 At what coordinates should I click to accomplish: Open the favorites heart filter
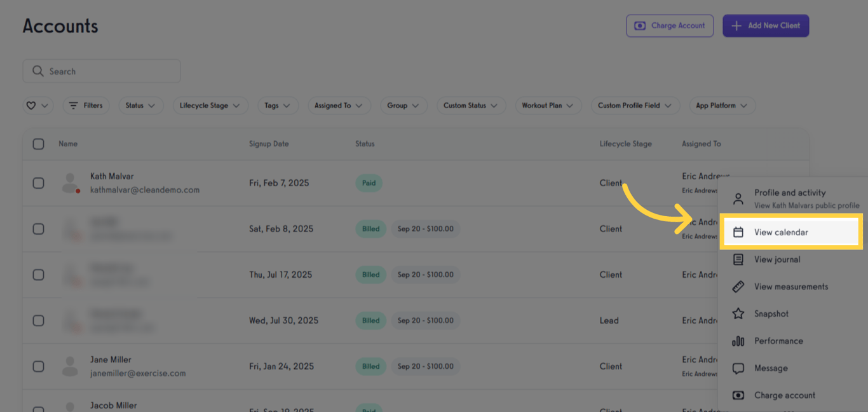[x=37, y=105]
